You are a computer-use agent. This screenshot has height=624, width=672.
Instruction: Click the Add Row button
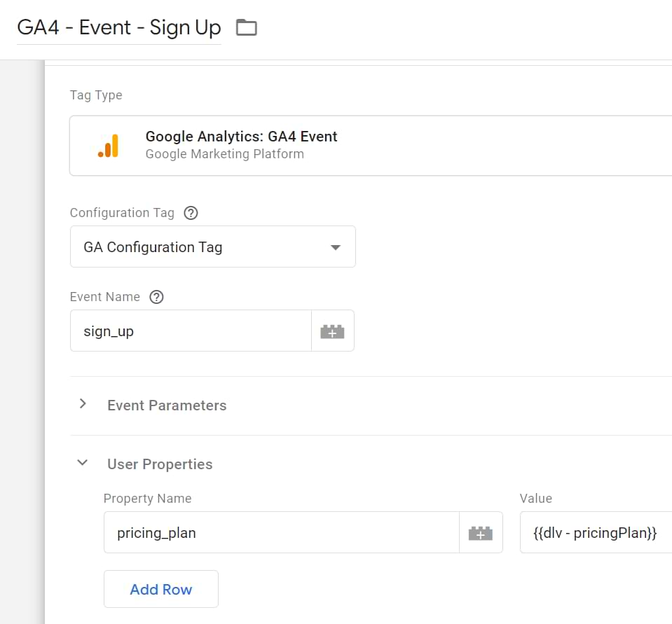161,589
